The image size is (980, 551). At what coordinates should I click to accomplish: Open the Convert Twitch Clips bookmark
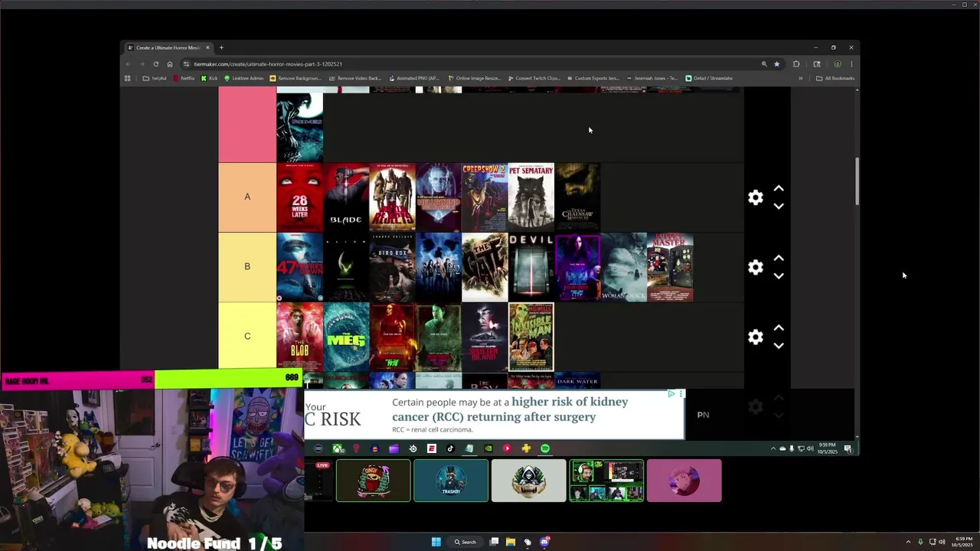[x=533, y=78]
